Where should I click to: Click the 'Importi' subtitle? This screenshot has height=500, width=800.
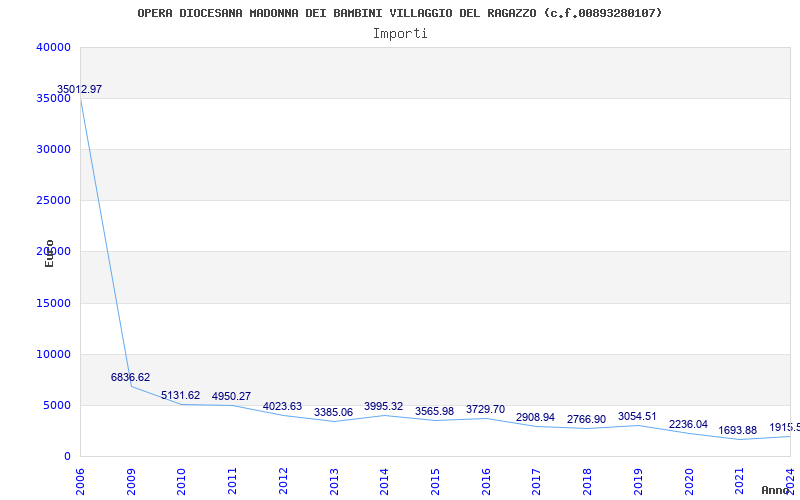(x=400, y=34)
